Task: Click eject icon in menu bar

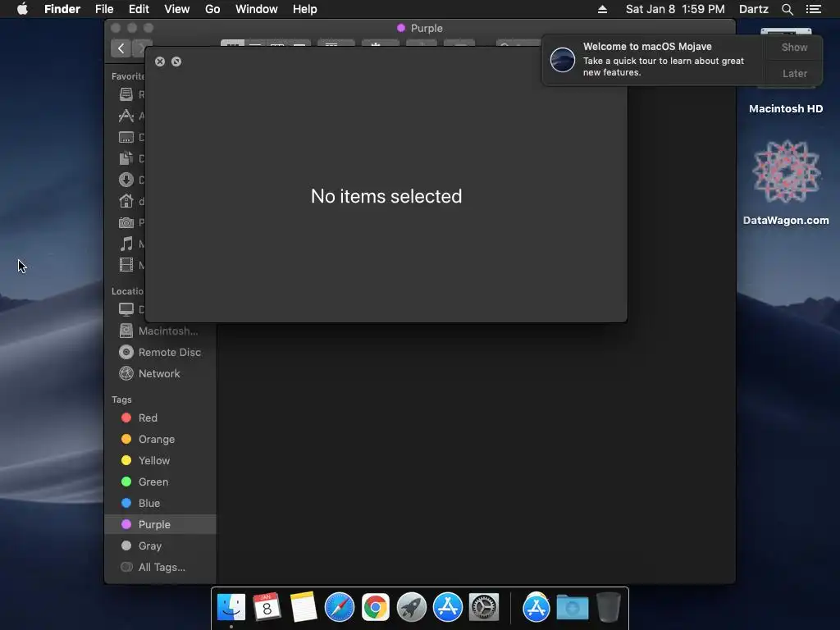Action: tap(603, 9)
